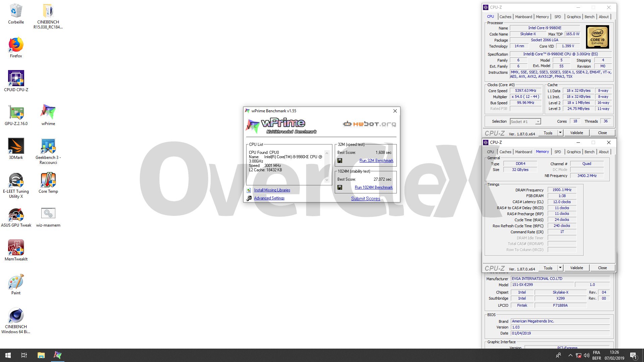Click the Intel Core i9 Extreme logo
Screen dimensions: 644x362
(597, 37)
